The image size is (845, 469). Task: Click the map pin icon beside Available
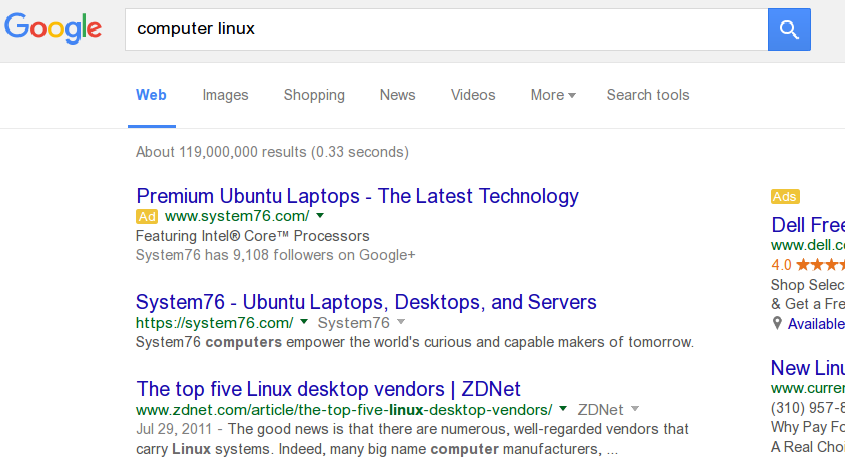777,323
